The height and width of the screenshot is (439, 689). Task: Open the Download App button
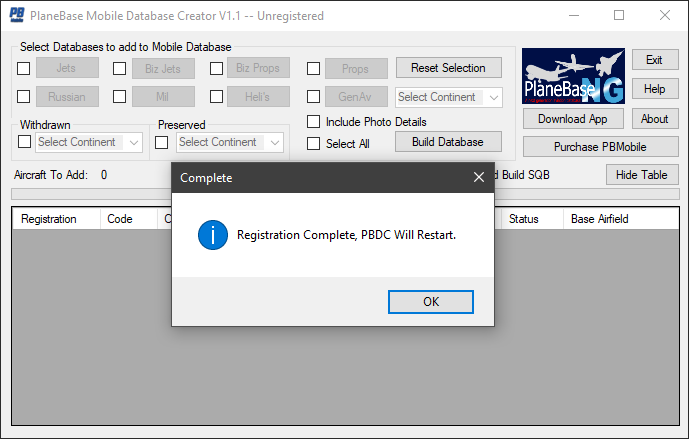pos(573,119)
